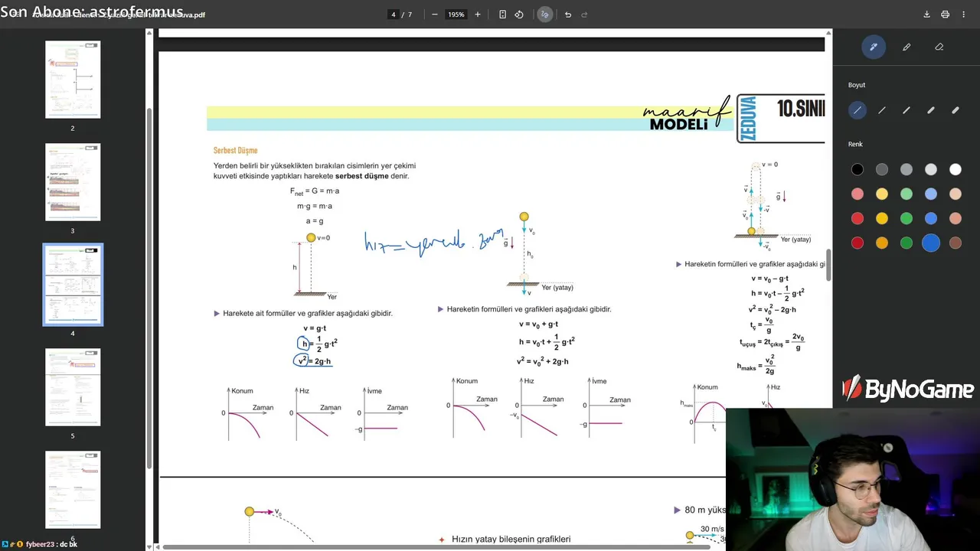This screenshot has width=980, height=551.
Task: Undo the last annotation
Action: tap(568, 15)
